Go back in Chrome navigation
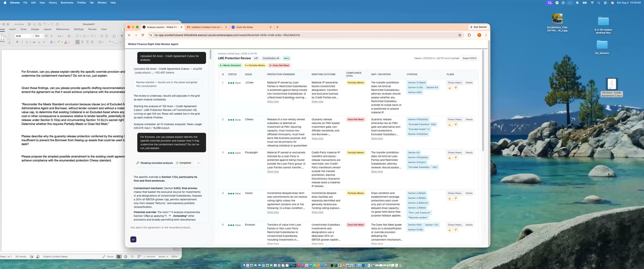The image size is (644, 269). pyautogui.click(x=129, y=35)
